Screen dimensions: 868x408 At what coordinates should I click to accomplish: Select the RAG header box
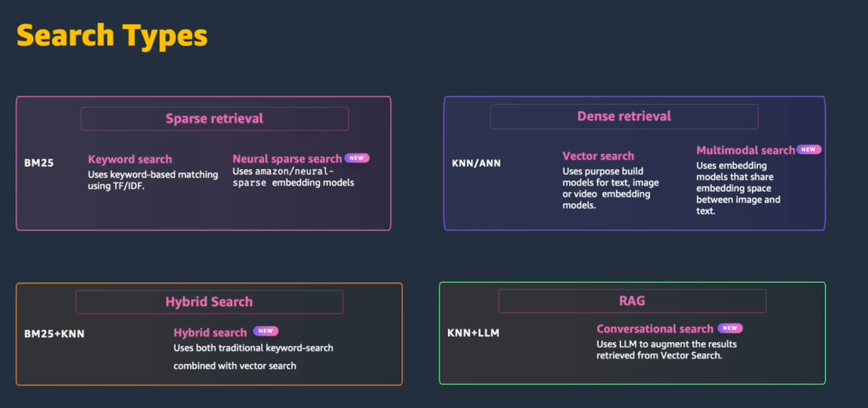pos(632,301)
